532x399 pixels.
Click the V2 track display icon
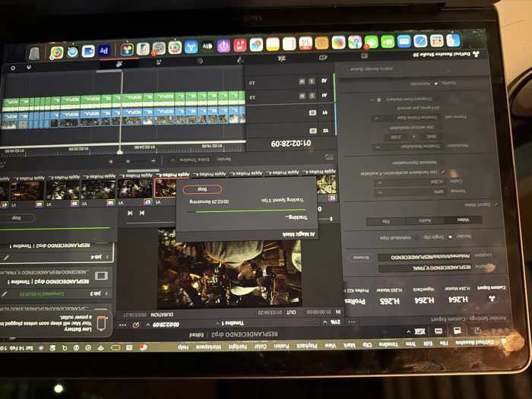[313, 131]
